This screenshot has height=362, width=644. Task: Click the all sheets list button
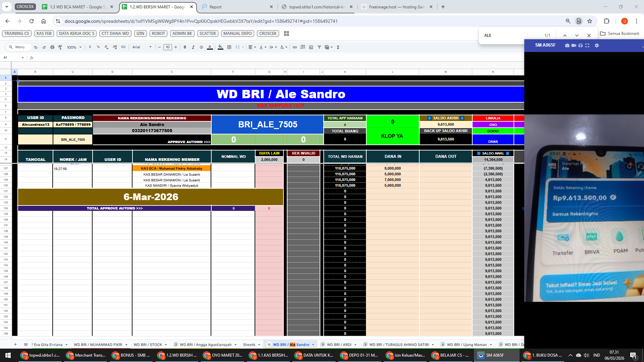point(26,345)
